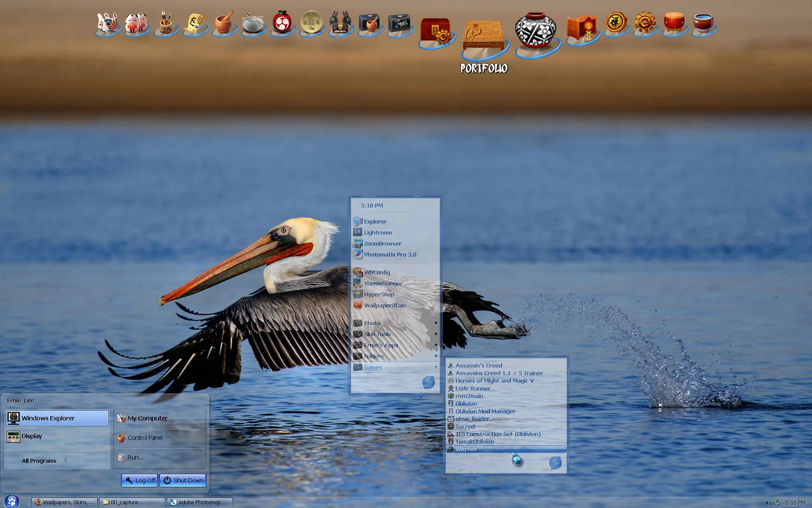The height and width of the screenshot is (508, 812).
Task: Click the gold coin dock icon
Action: click(x=311, y=22)
